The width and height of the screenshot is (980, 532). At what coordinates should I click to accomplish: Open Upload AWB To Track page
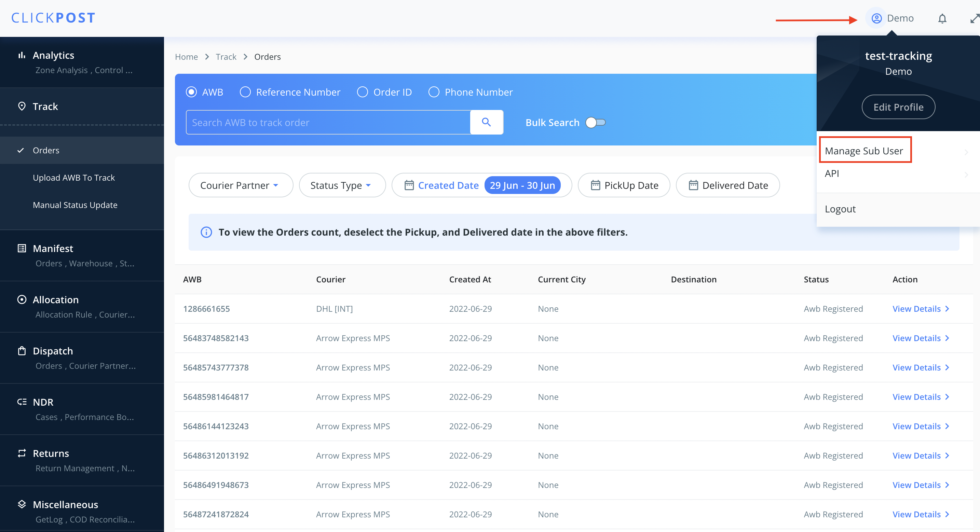(x=74, y=178)
